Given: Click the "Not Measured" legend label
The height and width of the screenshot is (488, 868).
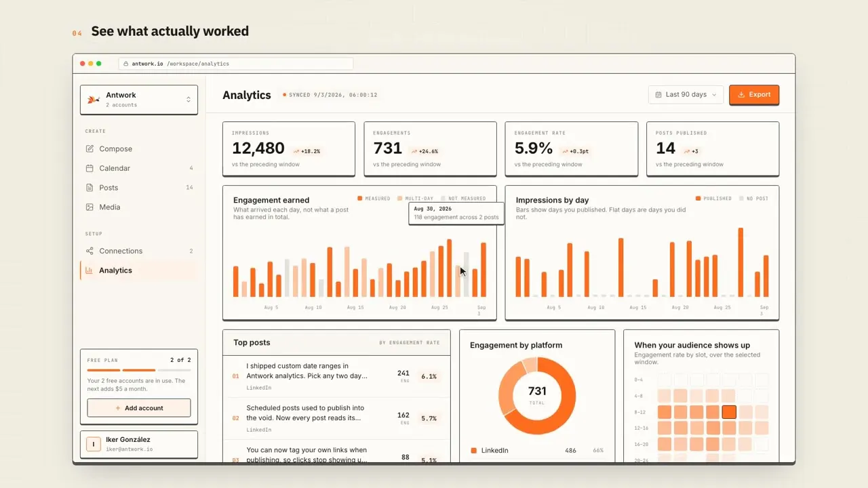Looking at the screenshot, I should click(467, 199).
